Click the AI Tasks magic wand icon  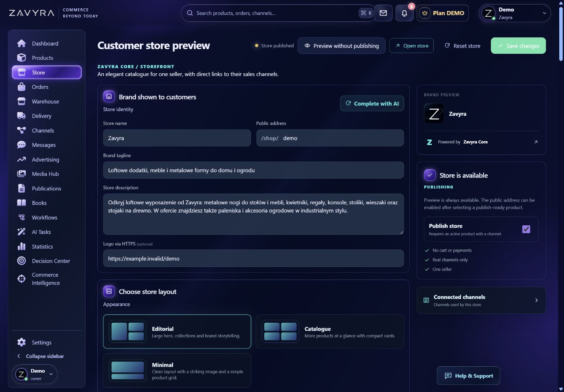pyautogui.click(x=21, y=232)
